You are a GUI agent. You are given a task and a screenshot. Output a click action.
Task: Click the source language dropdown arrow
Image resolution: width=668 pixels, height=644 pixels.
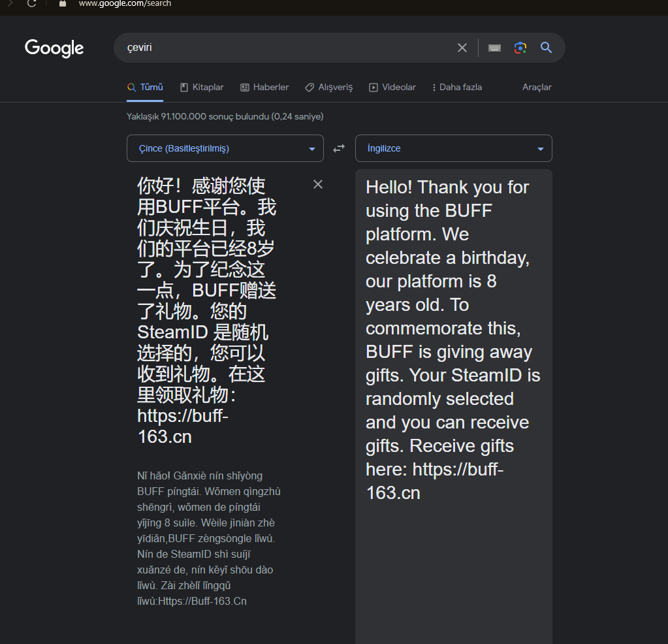[312, 149]
